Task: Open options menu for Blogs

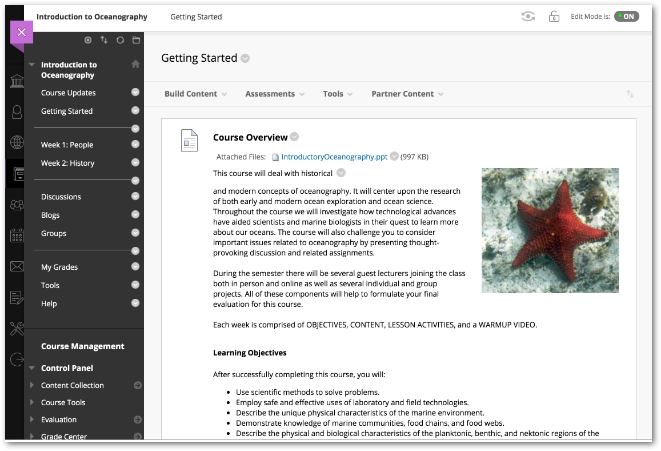Action: point(135,214)
